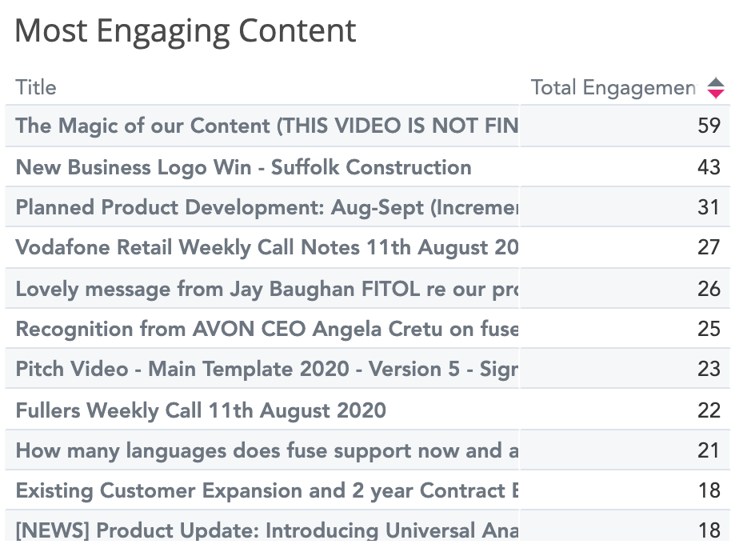Click engagement value 31 in third row
The image size is (747, 560).
coord(709,207)
